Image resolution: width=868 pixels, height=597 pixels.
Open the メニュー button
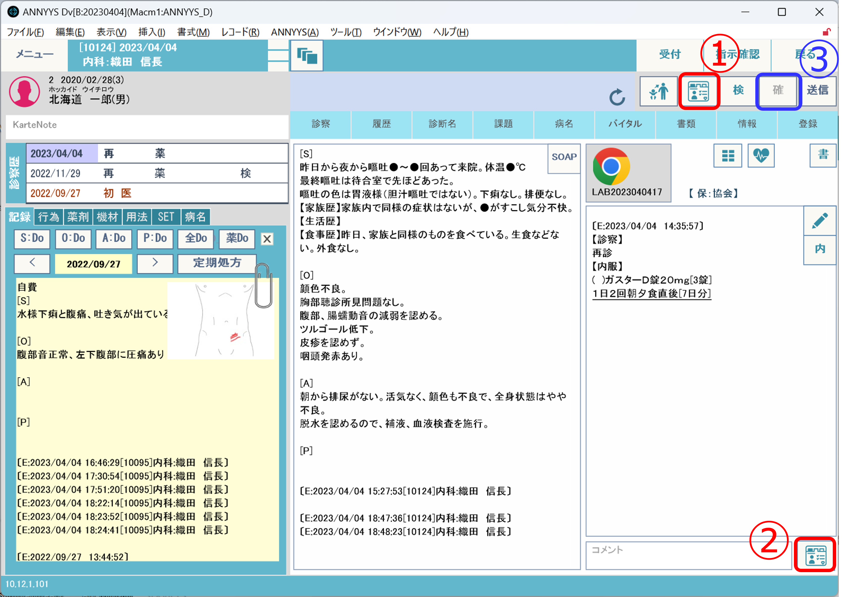35,55
